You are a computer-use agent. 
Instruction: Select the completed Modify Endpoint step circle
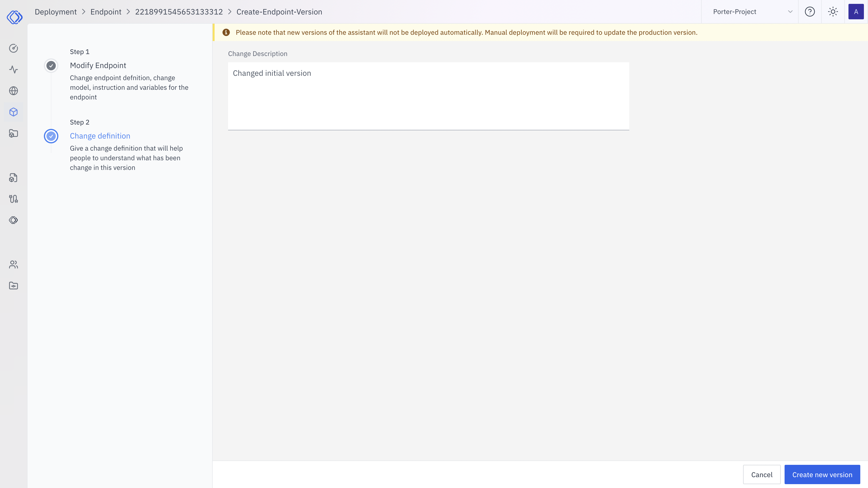click(51, 66)
